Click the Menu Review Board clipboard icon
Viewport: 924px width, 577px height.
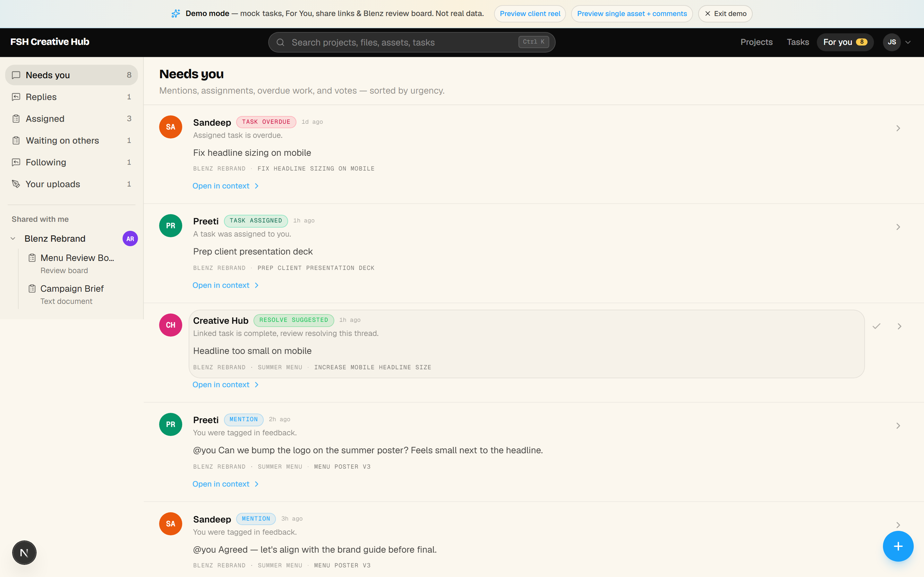(x=32, y=258)
